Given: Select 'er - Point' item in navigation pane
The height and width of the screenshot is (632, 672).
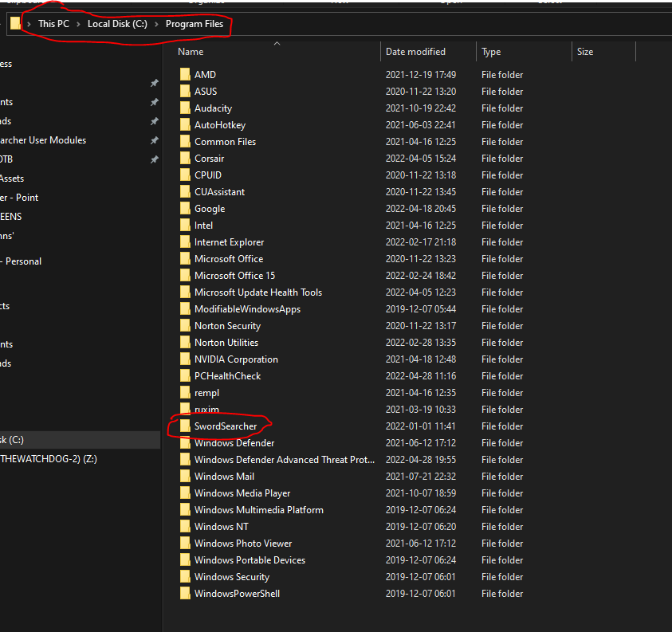Looking at the screenshot, I should point(19,198).
